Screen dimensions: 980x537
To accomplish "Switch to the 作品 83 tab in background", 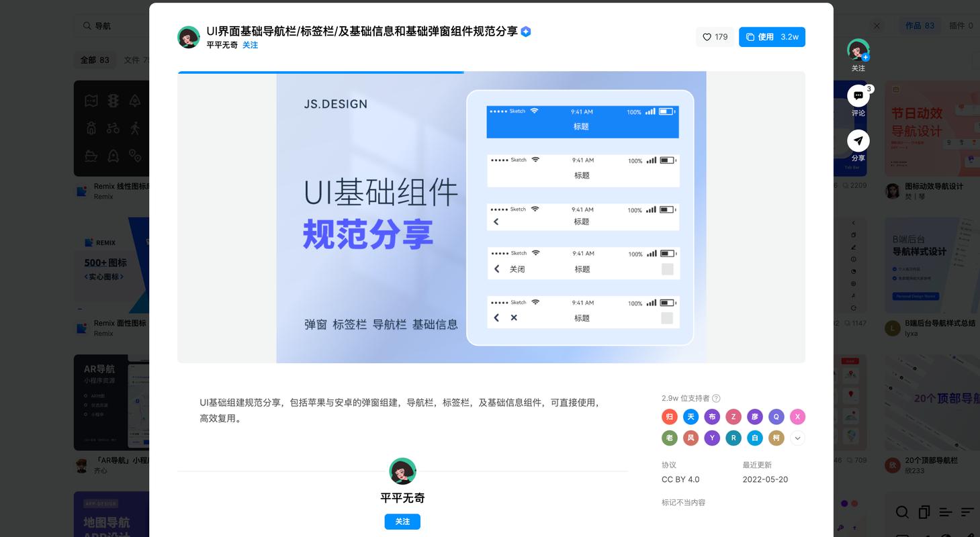I will pyautogui.click(x=920, y=26).
